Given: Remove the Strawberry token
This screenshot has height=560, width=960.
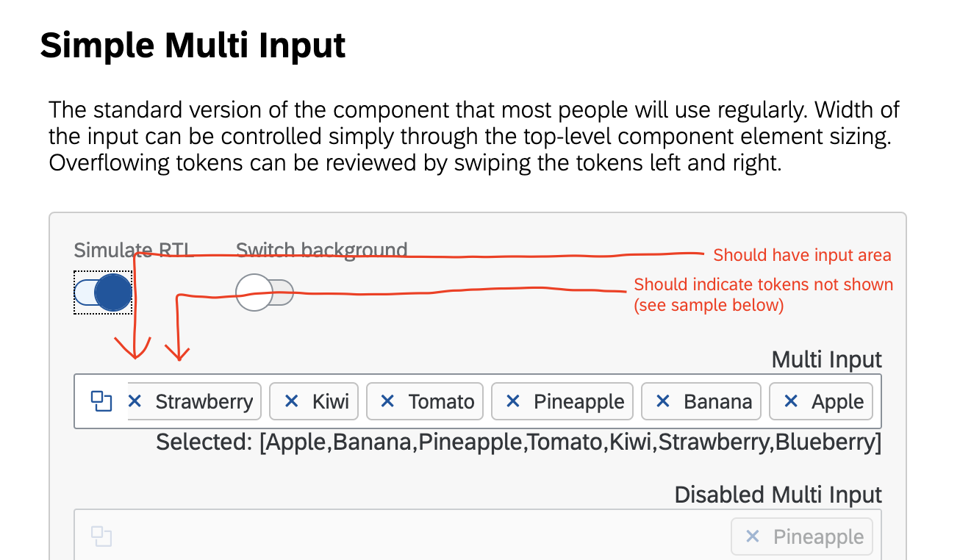Looking at the screenshot, I should 135,401.
